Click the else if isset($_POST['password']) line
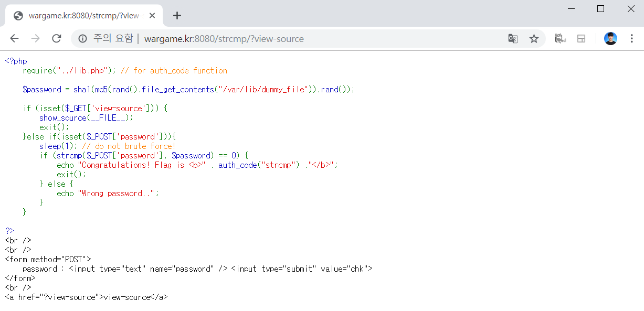The height and width of the screenshot is (311, 644). pos(99,136)
